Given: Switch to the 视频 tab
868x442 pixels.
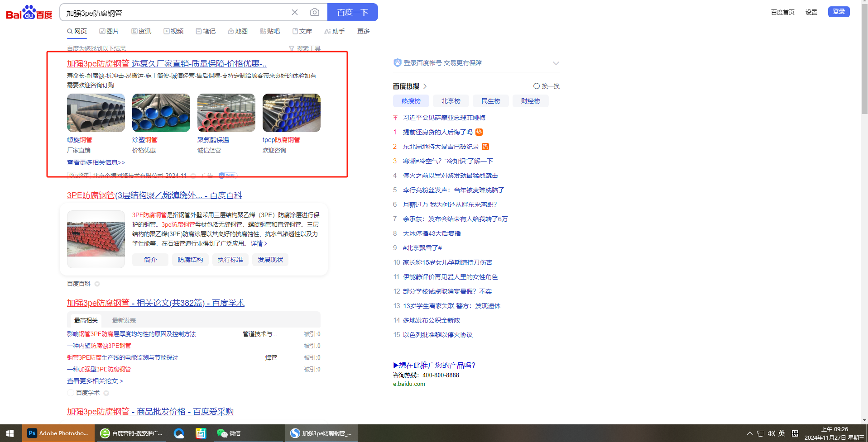Looking at the screenshot, I should click(x=173, y=31).
